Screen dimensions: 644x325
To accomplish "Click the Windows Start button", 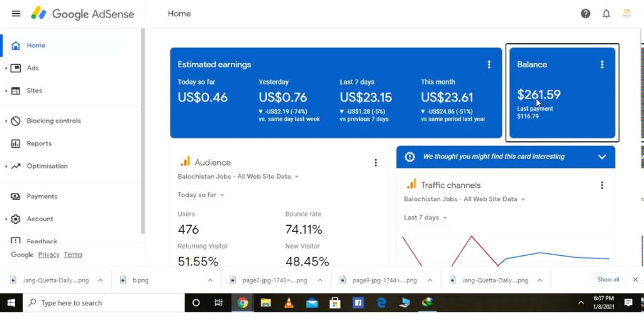I will pos(11,303).
